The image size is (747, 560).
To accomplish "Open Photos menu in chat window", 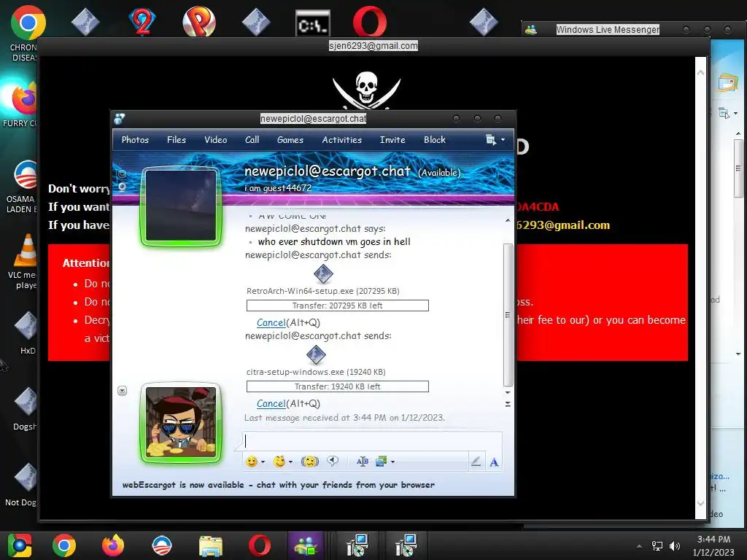I will (135, 139).
